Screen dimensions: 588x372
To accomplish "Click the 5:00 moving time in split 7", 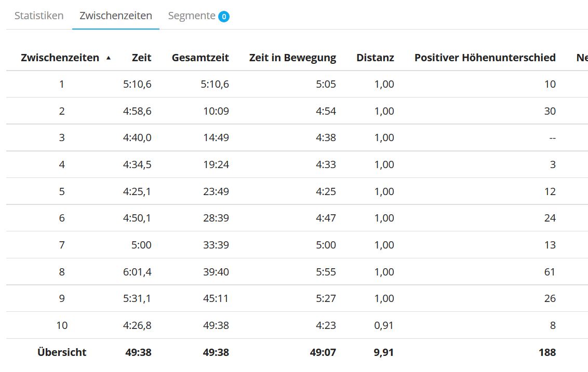I will point(326,245).
